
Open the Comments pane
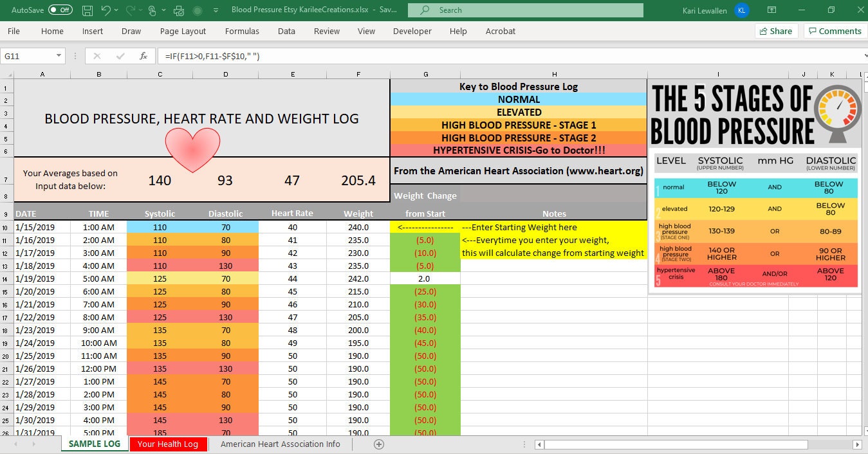(835, 31)
